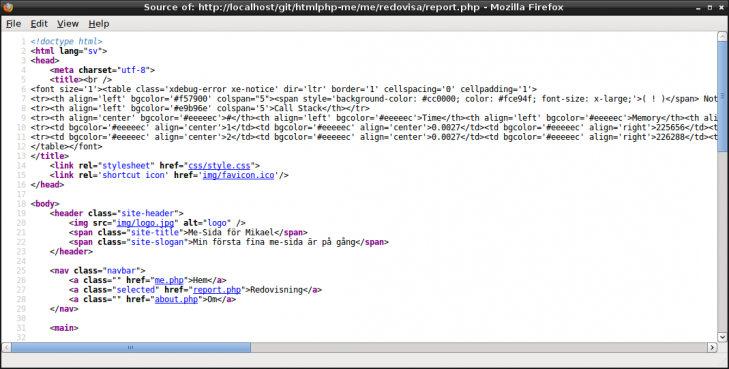Viewport: 729px width, 369px height.
Task: Open the File menu
Action: click(x=13, y=24)
